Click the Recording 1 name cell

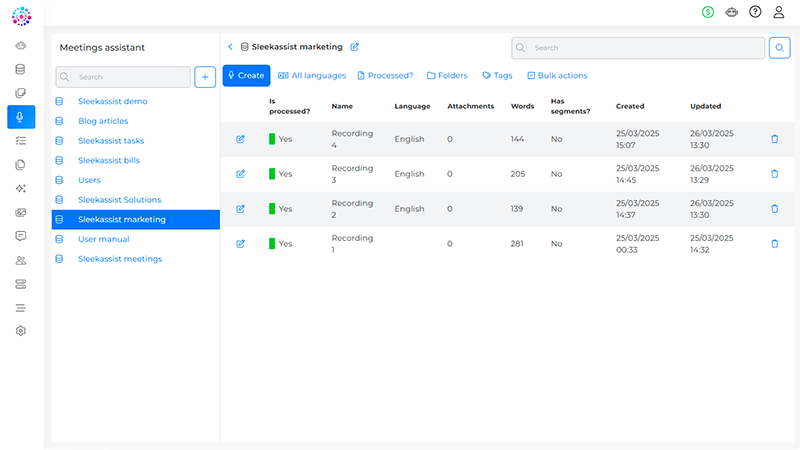tap(352, 244)
